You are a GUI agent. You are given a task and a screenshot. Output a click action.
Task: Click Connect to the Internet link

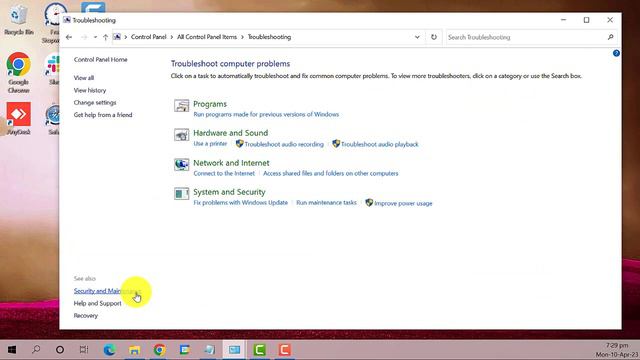(224, 173)
